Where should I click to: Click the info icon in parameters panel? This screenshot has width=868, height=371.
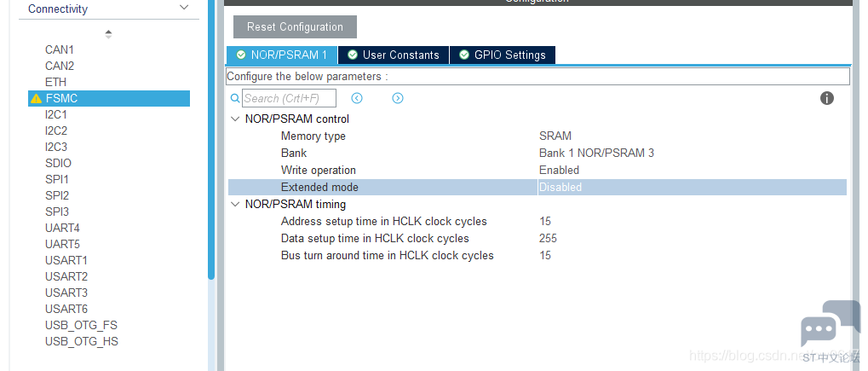pos(826,98)
